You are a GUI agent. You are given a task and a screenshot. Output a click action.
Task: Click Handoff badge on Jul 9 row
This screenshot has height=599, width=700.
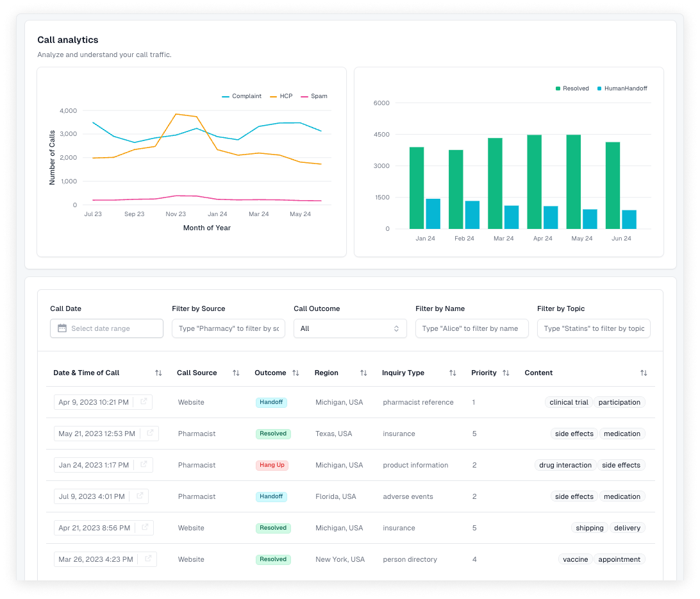[271, 496]
